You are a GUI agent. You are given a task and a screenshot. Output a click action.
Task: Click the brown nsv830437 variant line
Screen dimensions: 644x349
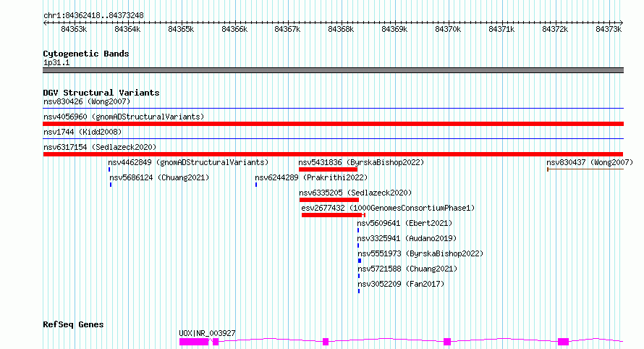(x=585, y=169)
